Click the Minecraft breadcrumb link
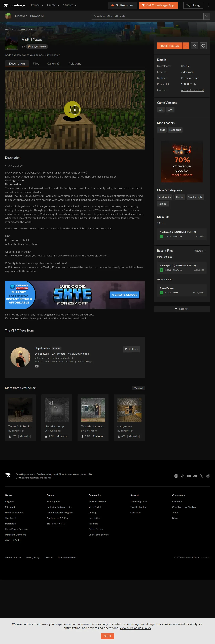 [x=11, y=30]
